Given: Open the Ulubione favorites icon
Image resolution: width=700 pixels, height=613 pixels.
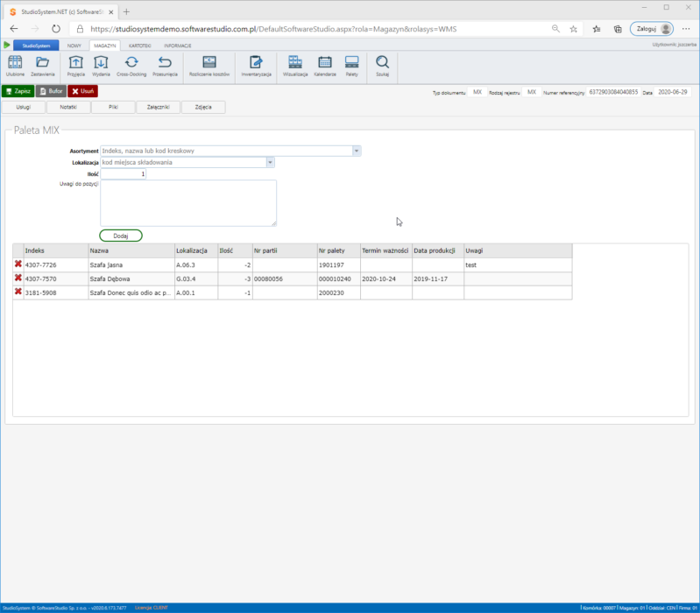Looking at the screenshot, I should 15,66.
